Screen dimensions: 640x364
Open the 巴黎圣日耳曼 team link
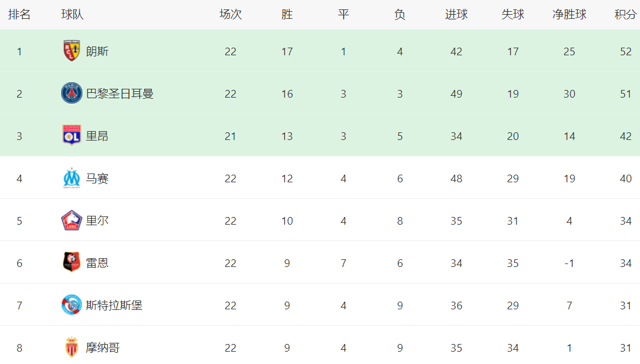point(120,93)
